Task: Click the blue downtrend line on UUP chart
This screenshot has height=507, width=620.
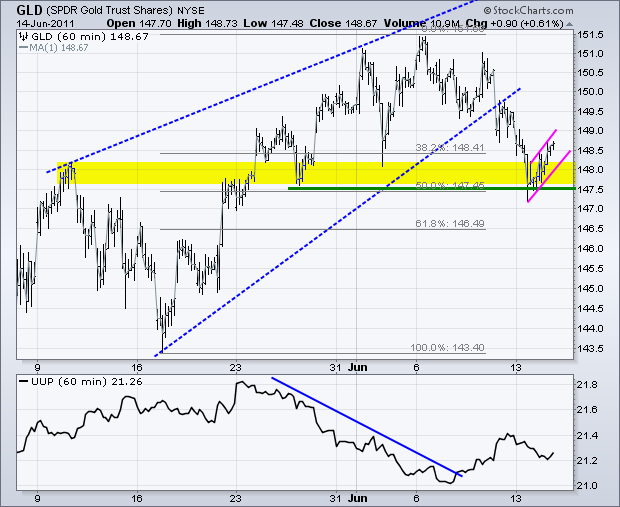Action: (x=367, y=427)
